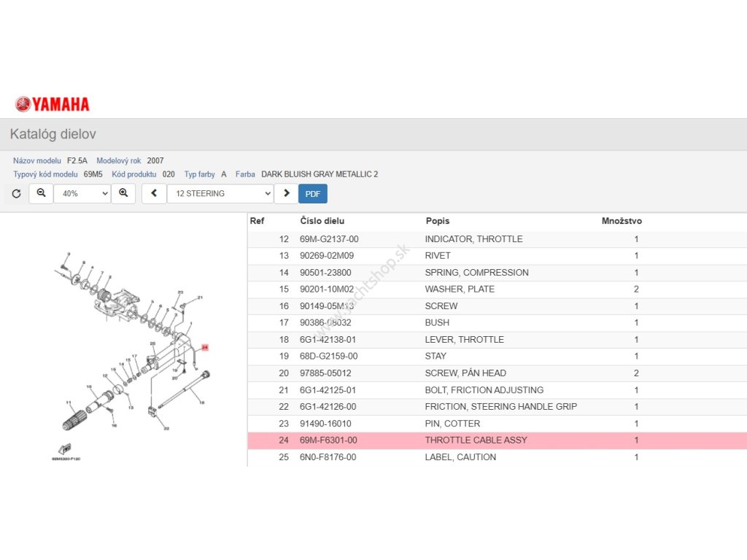Click the Popis column header
This screenshot has width=747, height=560.
438,221
